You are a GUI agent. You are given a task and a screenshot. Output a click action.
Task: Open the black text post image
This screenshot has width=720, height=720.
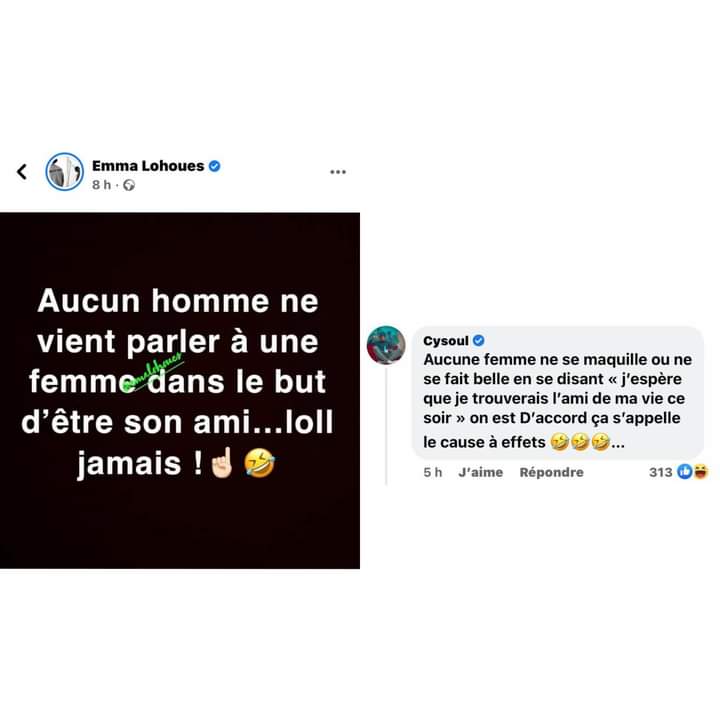click(180, 390)
